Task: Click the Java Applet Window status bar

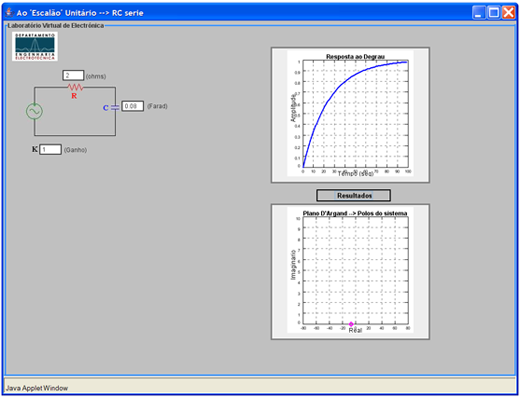Action: click(260, 387)
